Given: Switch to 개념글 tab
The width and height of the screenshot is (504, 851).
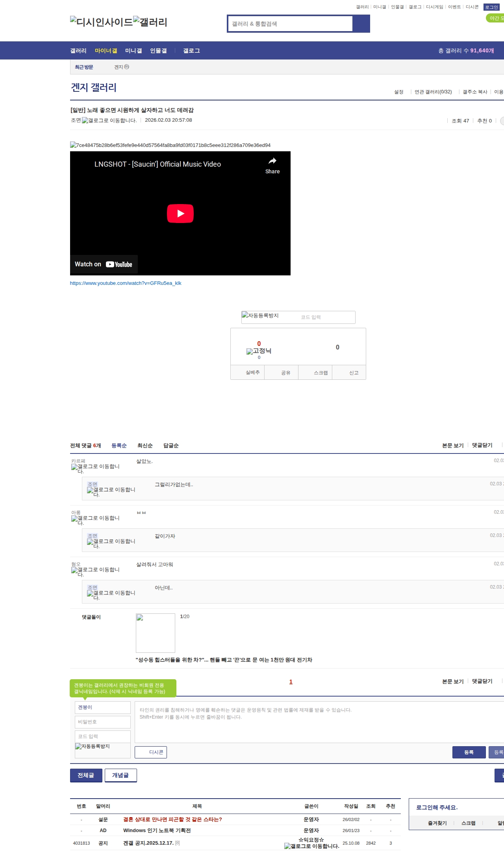Looking at the screenshot, I should [x=120, y=775].
